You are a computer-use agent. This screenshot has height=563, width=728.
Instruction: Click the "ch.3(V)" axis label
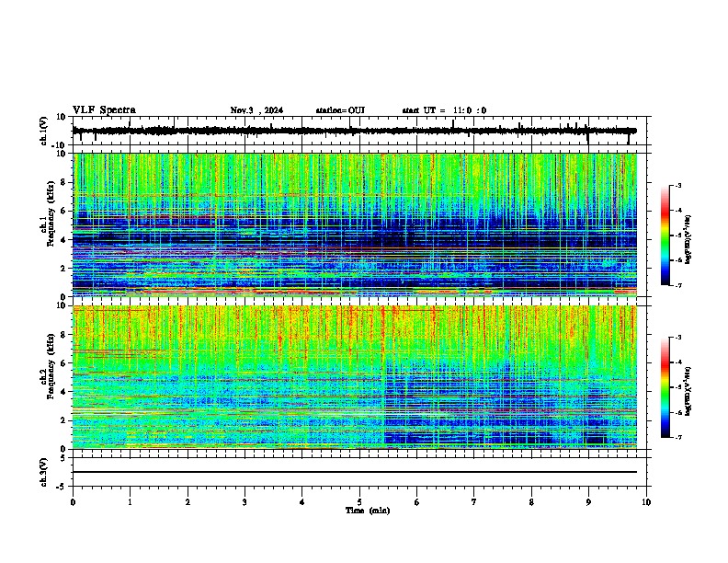click(x=44, y=472)
